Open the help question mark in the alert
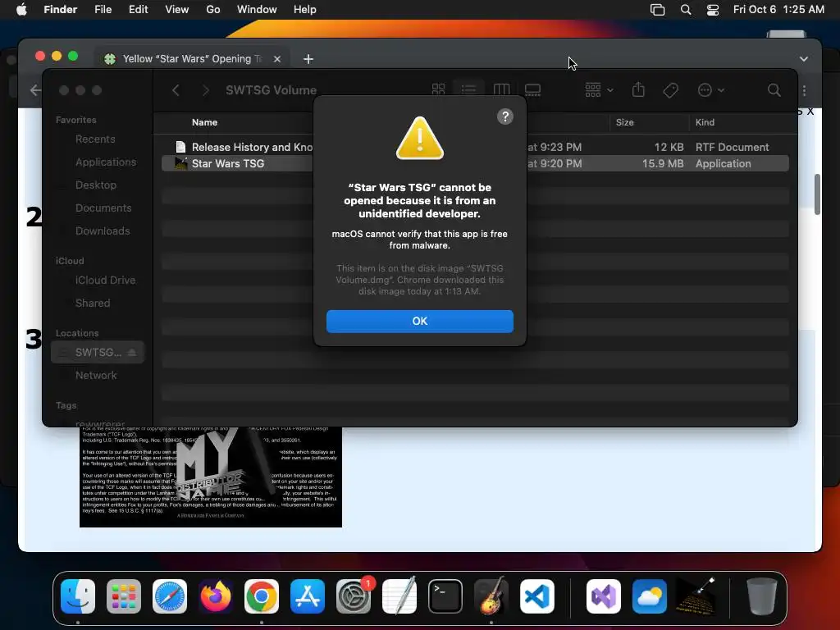 [504, 116]
